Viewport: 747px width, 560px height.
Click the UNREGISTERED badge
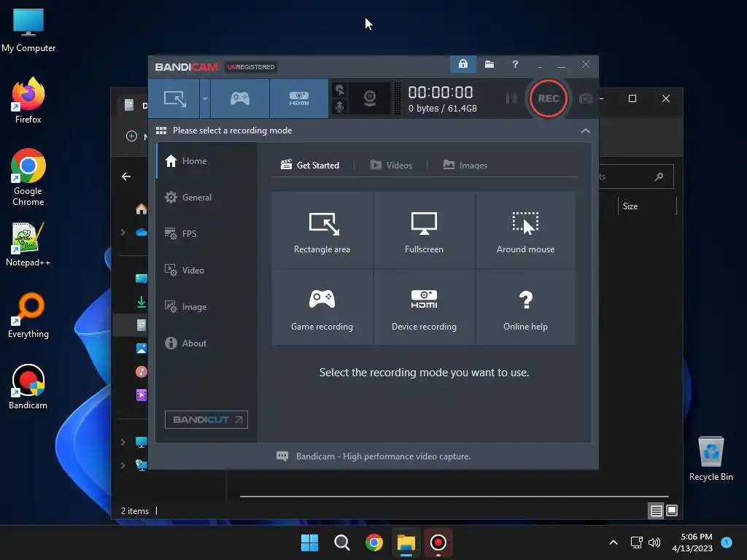251,67
